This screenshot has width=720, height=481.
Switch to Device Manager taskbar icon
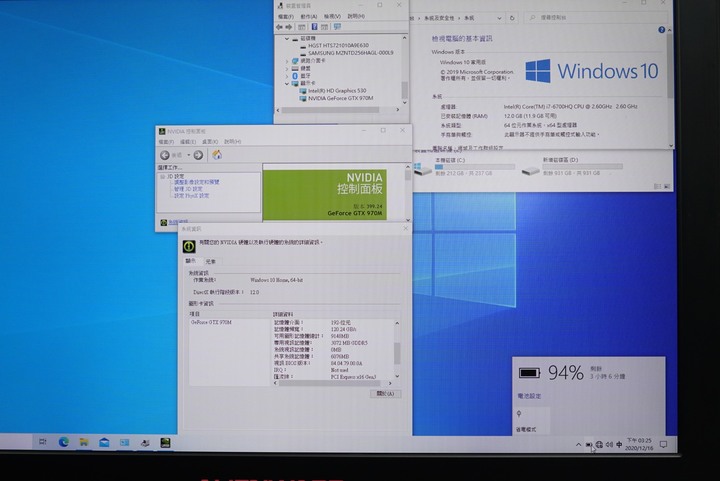point(145,442)
